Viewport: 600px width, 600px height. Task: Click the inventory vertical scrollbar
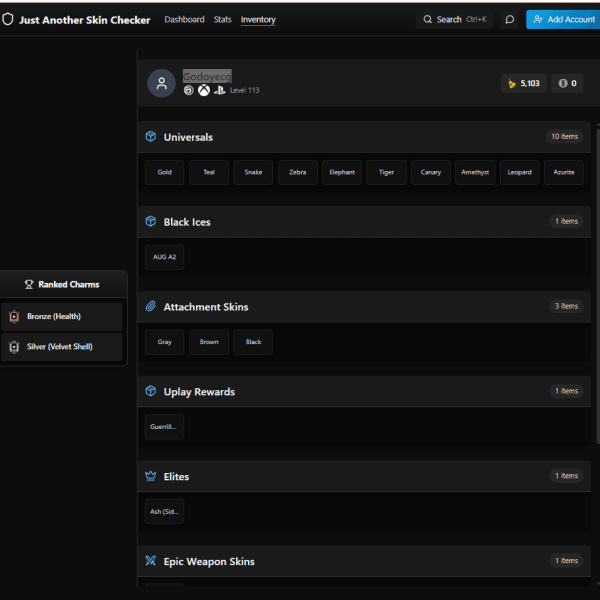coord(598,285)
